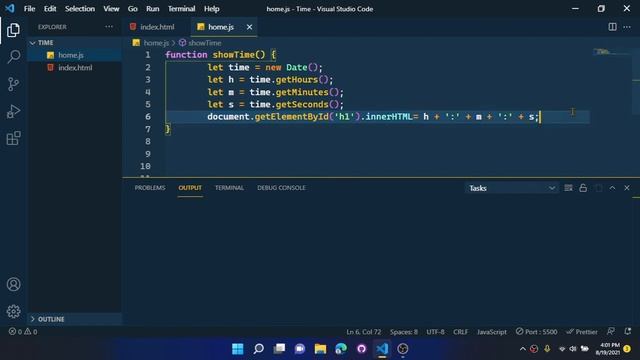Open the Manage gear icon

point(13,311)
